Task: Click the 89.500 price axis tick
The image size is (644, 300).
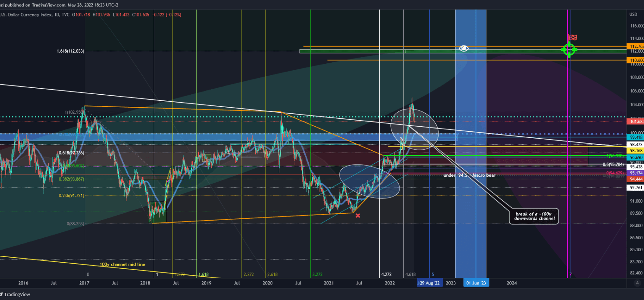Action: [636, 213]
